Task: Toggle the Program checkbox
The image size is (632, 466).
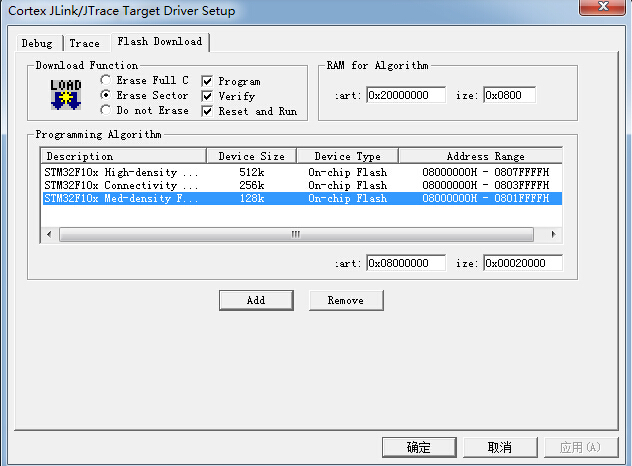Action: 207,81
